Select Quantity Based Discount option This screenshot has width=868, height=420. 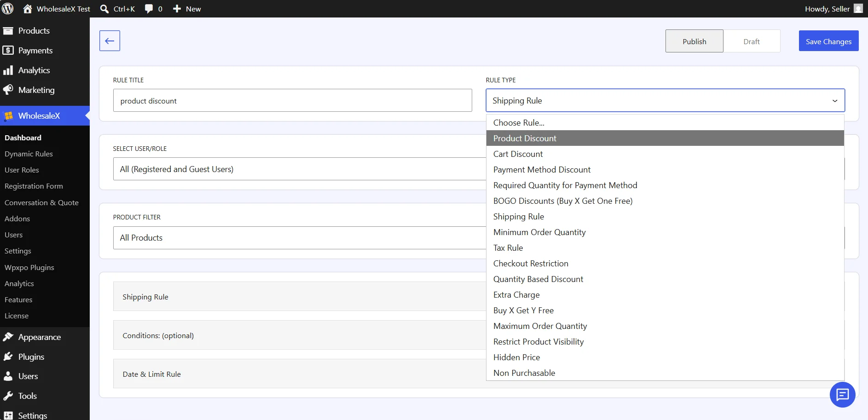665,279
